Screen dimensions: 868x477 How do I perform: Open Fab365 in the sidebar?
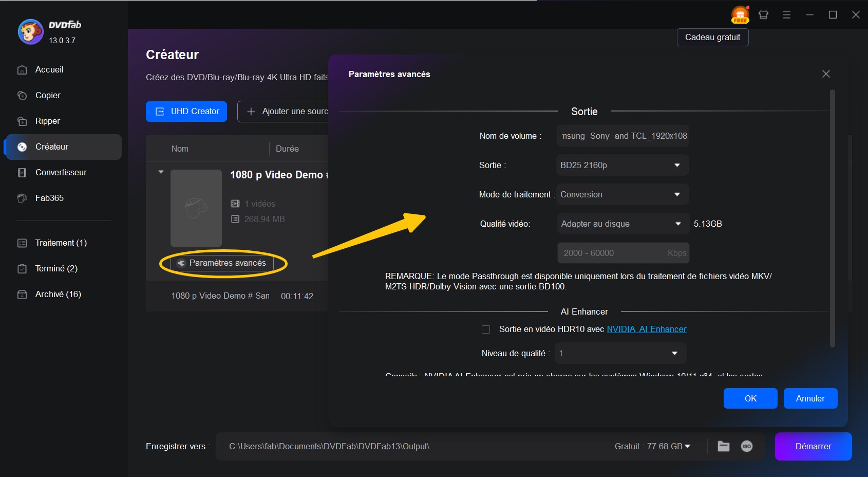[49, 198]
